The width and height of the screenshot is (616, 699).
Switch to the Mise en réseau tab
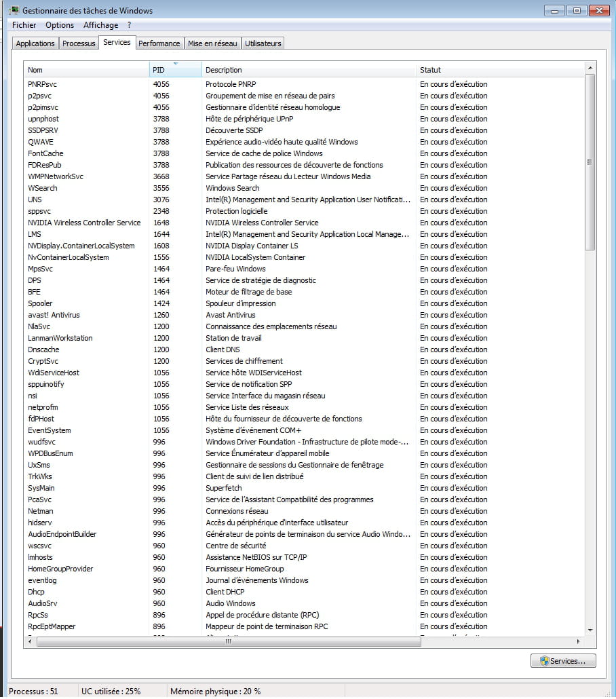pos(213,43)
